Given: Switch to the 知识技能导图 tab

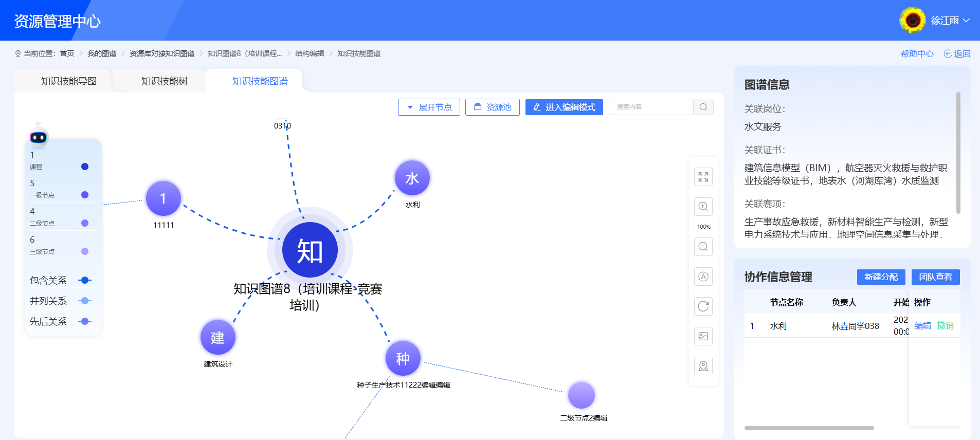Looking at the screenshot, I should point(68,81).
